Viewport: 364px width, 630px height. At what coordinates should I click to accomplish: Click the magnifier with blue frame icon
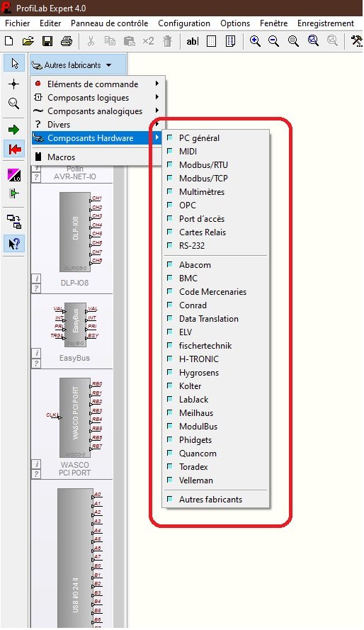pyautogui.click(x=313, y=41)
